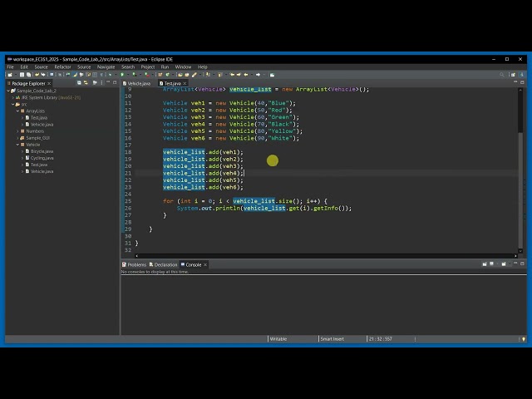Open the Window menu
532x399 pixels.
[183, 67]
